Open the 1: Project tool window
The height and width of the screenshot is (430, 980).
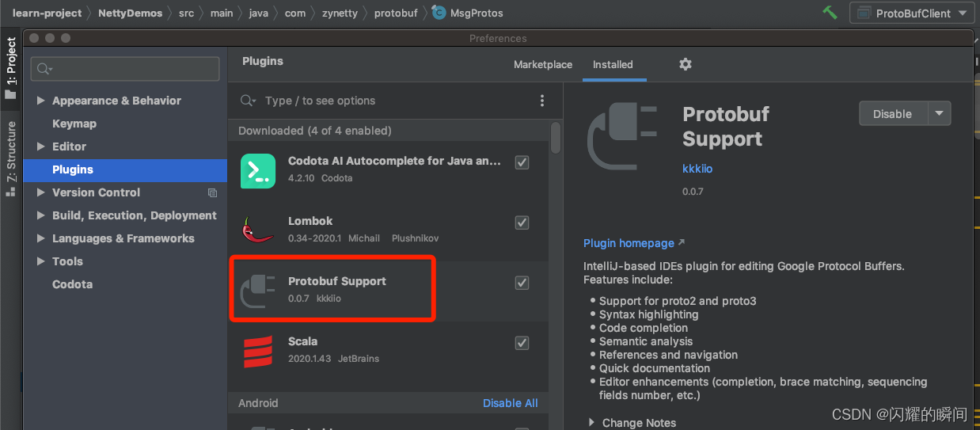(x=10, y=67)
